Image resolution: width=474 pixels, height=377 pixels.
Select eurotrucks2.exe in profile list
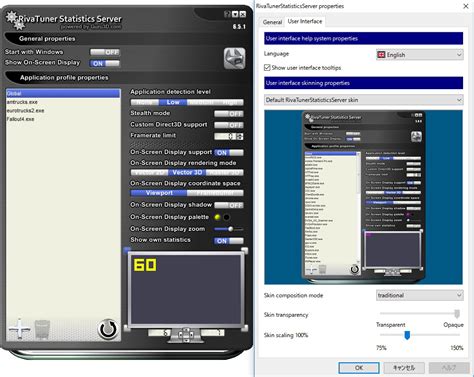click(25, 110)
